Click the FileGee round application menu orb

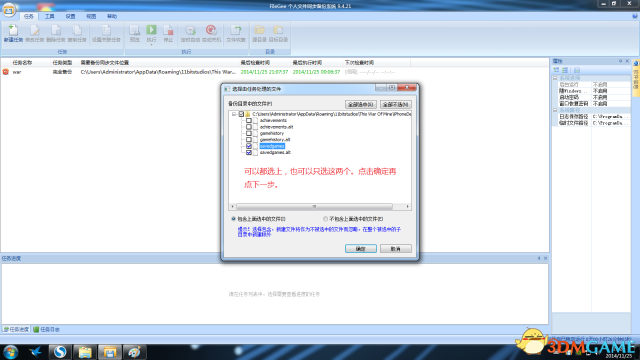pos(9,10)
